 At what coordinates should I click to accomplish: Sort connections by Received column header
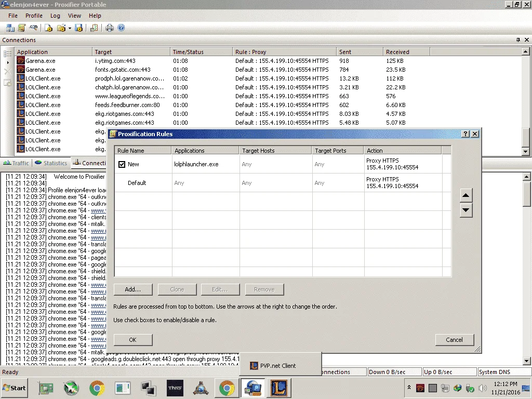click(406, 52)
